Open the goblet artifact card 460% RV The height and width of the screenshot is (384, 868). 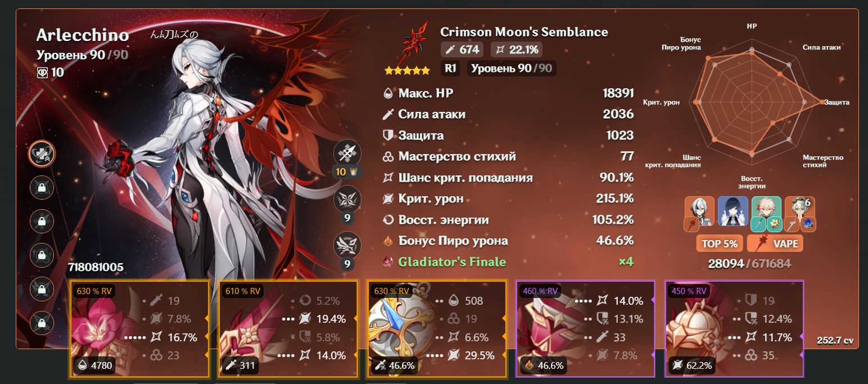click(585, 328)
